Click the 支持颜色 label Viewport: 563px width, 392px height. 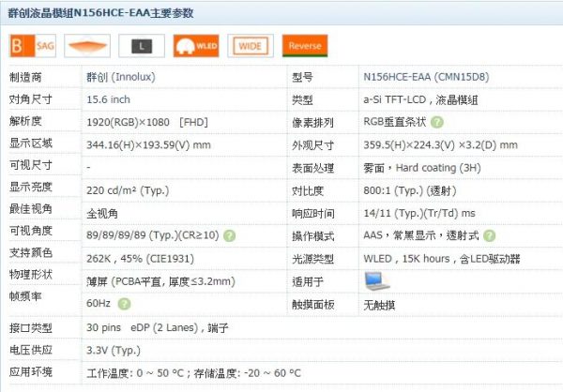point(31,252)
